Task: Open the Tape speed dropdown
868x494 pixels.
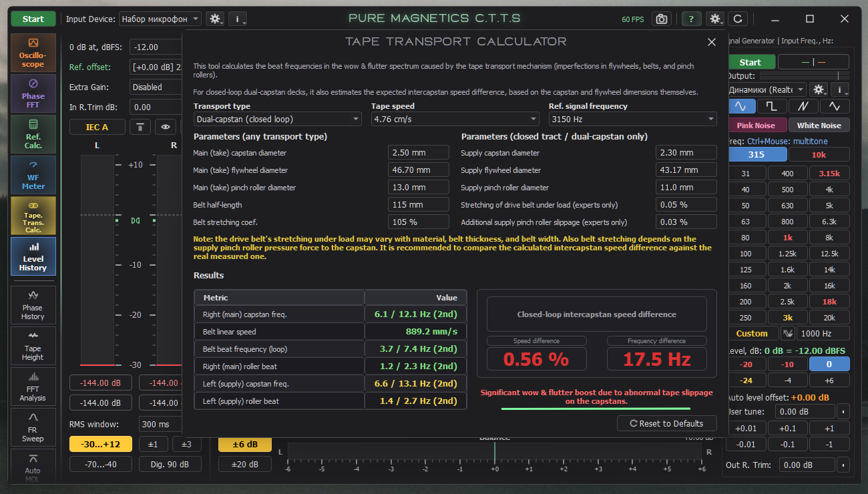Action: pos(455,119)
